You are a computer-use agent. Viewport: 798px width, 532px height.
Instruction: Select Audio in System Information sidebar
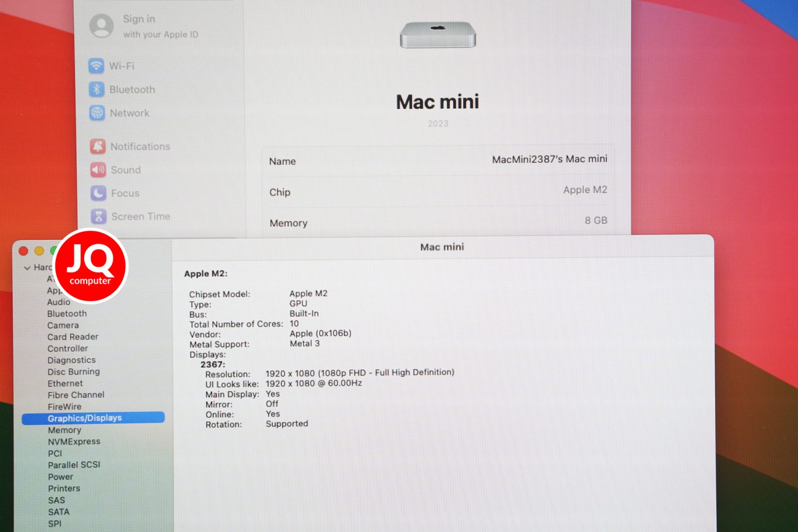tap(59, 302)
